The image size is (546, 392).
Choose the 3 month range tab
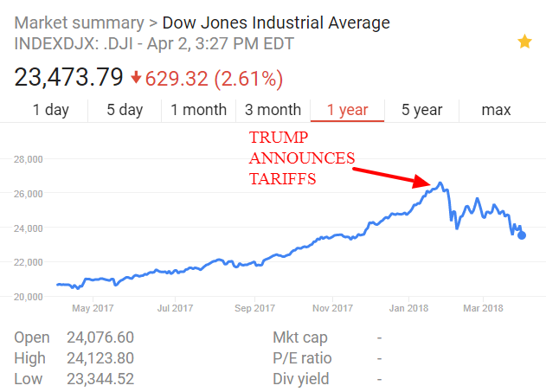pos(273,110)
